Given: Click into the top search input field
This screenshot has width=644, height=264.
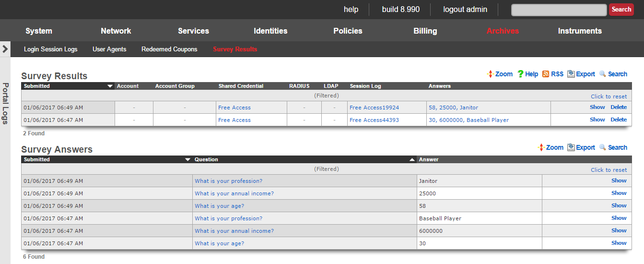Looking at the screenshot, I should click(x=559, y=10).
